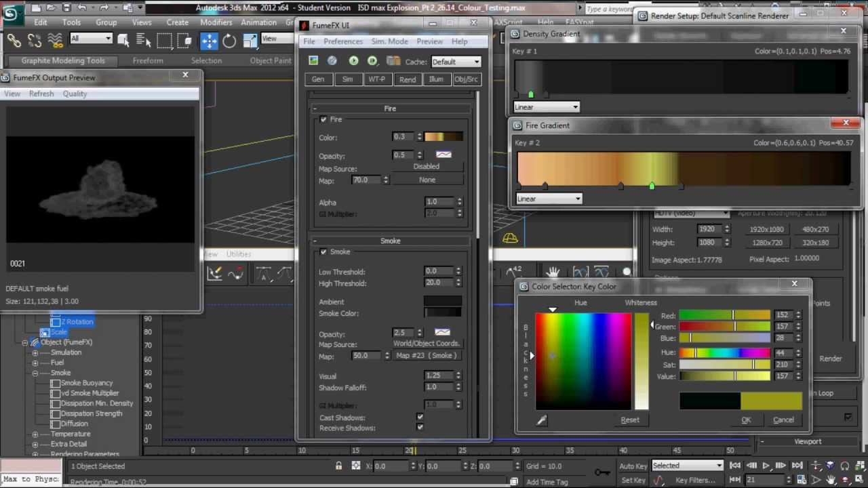
Task: Collapse the Smoke tree node
Action: tap(35, 373)
